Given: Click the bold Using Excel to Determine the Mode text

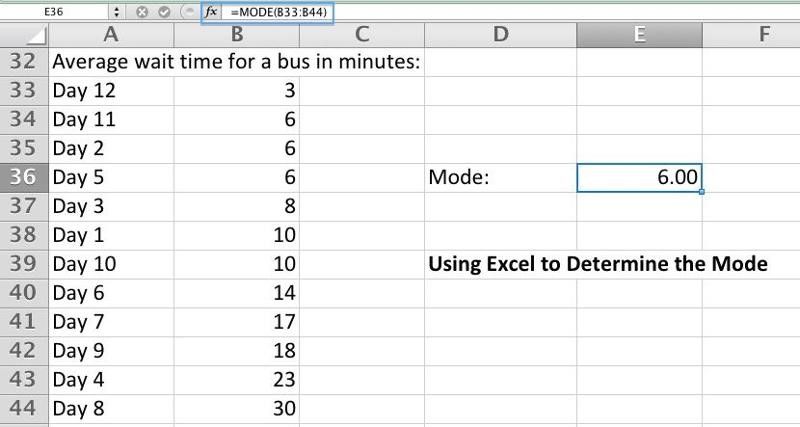Looking at the screenshot, I should 597,265.
